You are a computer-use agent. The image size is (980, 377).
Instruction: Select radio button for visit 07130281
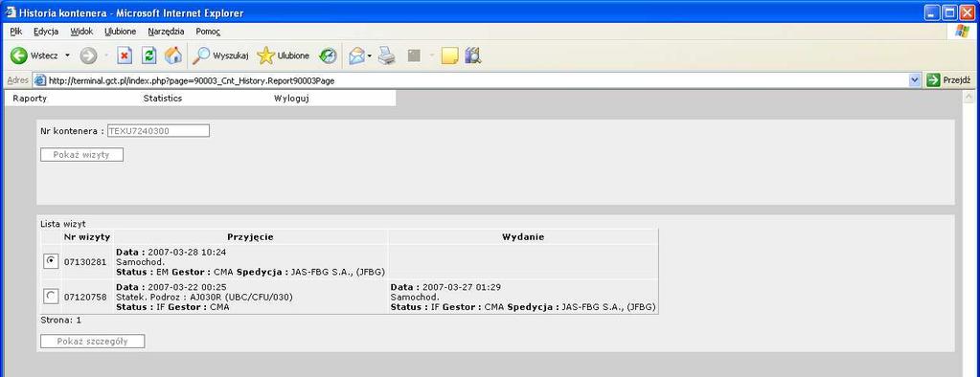[x=51, y=262]
